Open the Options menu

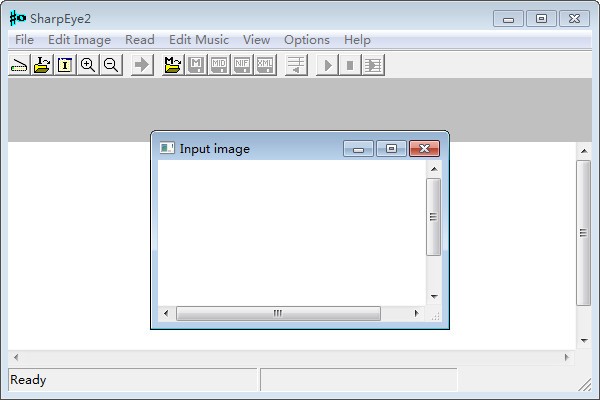307,40
